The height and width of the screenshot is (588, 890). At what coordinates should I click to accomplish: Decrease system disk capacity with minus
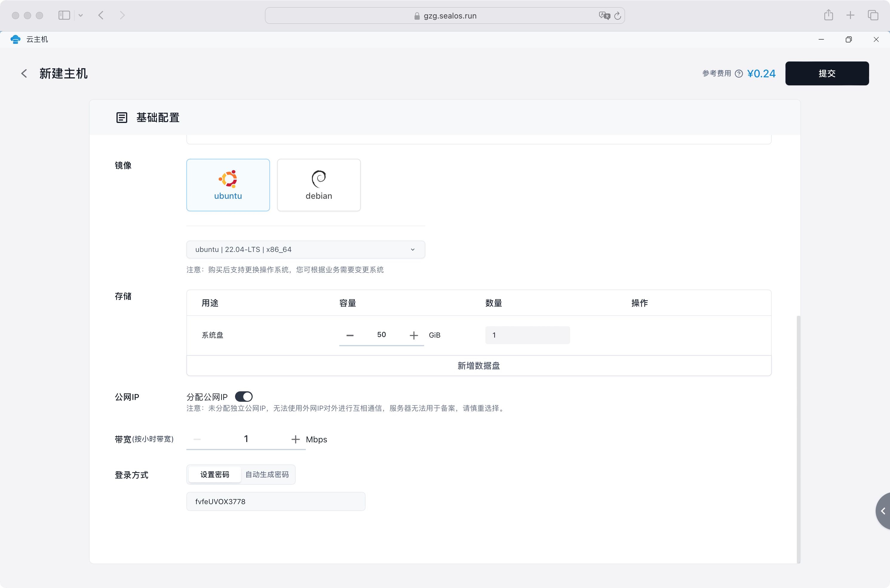pyautogui.click(x=350, y=335)
